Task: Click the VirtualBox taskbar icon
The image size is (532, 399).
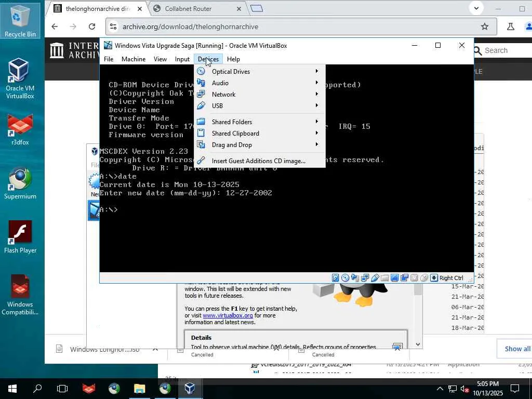Action: point(190,389)
